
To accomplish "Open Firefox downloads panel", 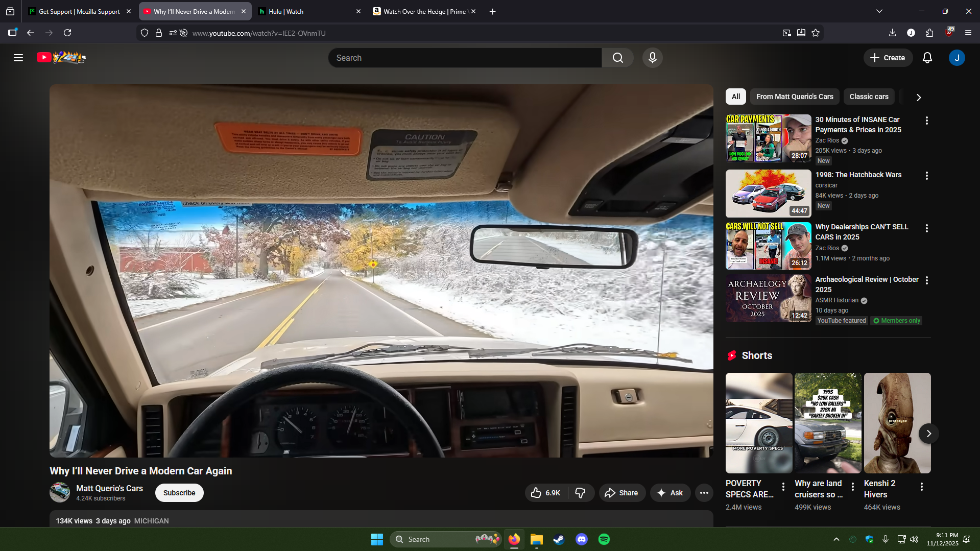I will 892,33.
